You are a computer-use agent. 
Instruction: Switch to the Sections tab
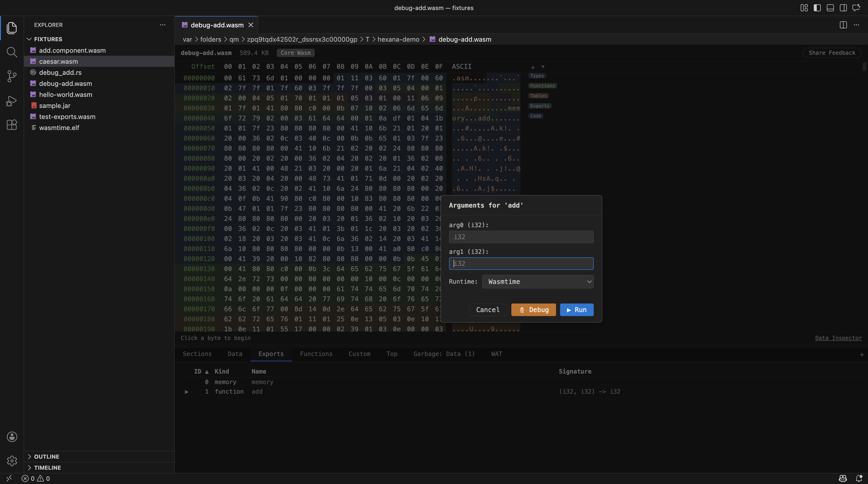click(x=197, y=354)
